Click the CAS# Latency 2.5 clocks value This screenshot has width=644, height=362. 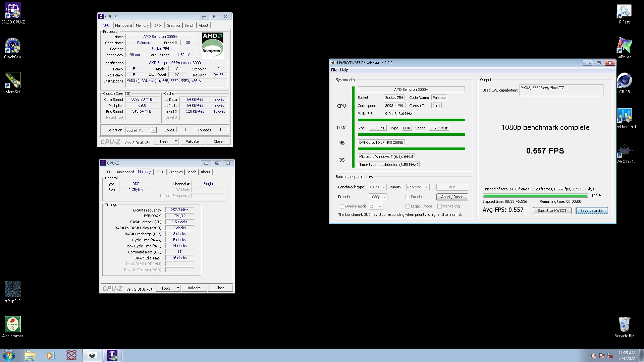179,222
